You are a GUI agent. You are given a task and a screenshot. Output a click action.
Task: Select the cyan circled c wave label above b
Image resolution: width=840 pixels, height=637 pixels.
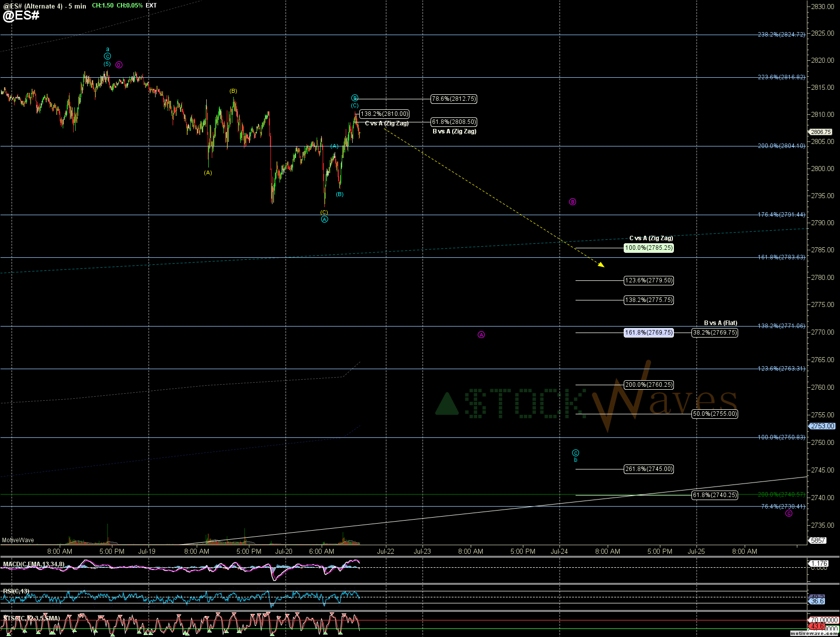coord(576,453)
